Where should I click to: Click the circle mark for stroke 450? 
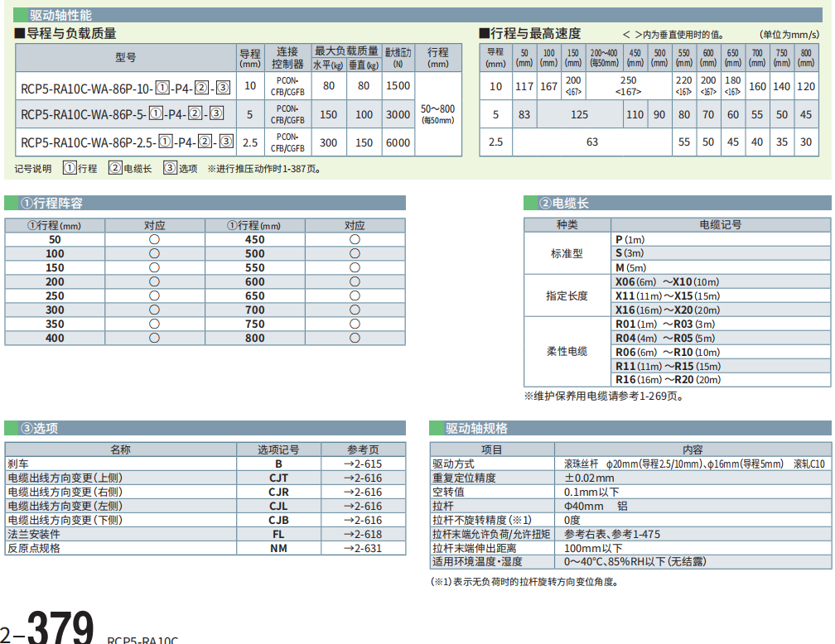click(355, 239)
